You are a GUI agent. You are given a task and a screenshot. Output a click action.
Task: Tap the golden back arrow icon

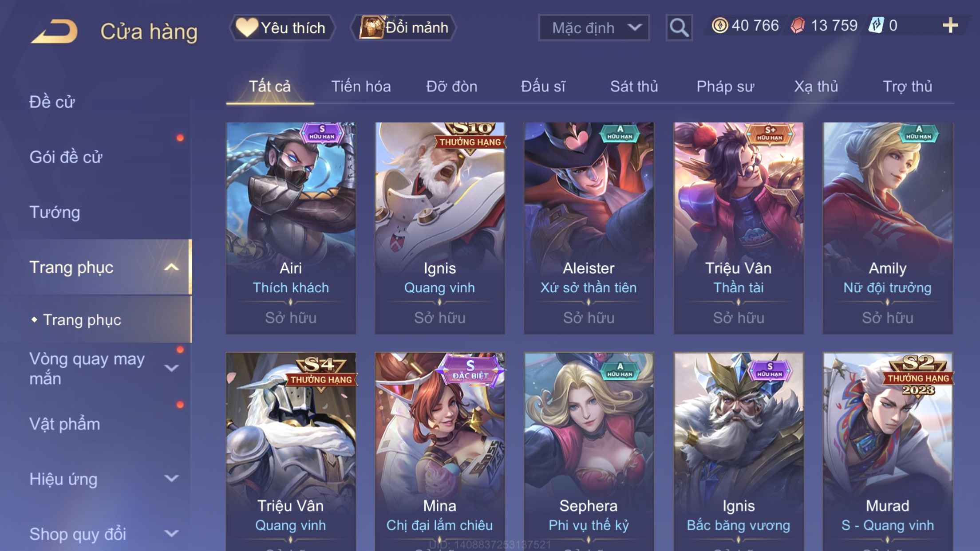[x=54, y=31]
